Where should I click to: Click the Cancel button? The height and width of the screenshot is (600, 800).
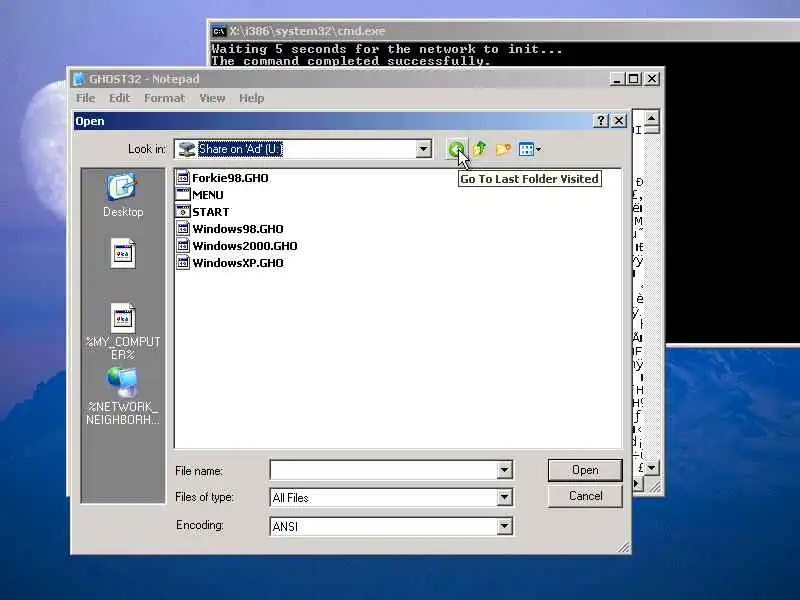[585, 496]
